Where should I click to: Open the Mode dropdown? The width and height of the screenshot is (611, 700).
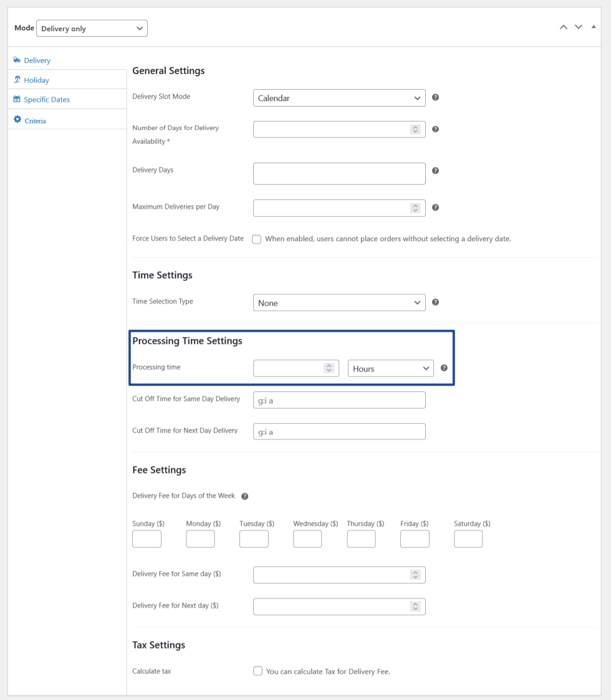point(92,29)
